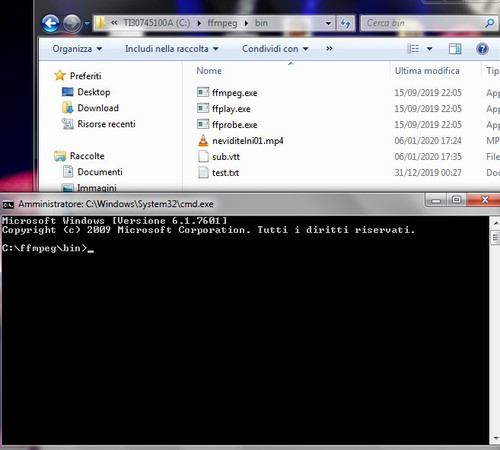The height and width of the screenshot is (450, 500).
Task: Click the folder icon in address bar
Action: tap(100, 23)
